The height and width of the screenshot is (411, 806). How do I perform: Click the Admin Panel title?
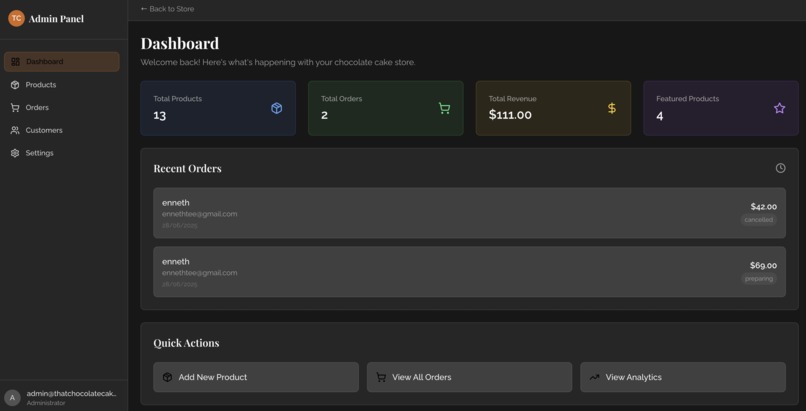(56, 19)
